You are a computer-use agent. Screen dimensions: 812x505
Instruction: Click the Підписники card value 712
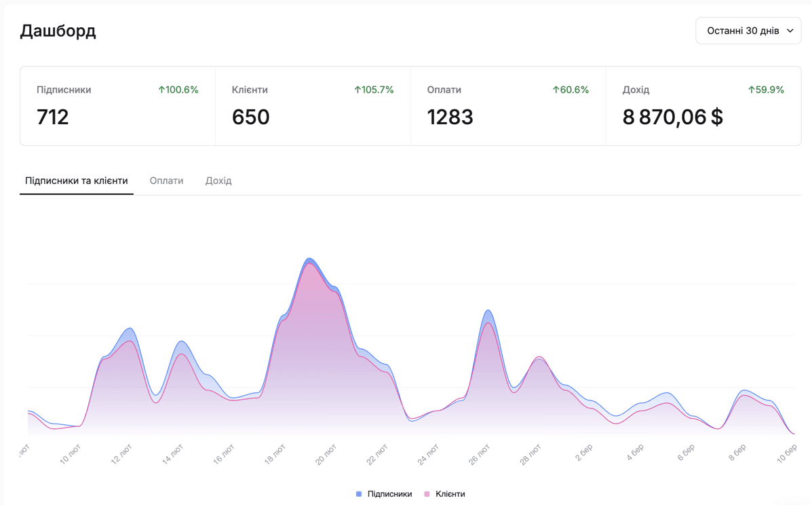click(x=53, y=117)
